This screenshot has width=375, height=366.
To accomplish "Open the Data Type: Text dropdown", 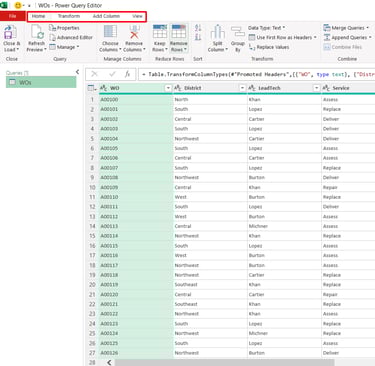I will point(267,28).
